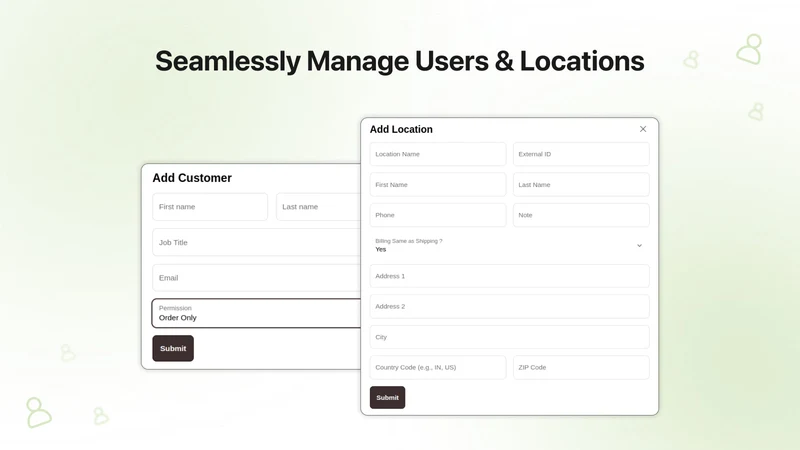Image resolution: width=800 pixels, height=450 pixels.
Task: Click the Email input field
Action: pos(257,278)
